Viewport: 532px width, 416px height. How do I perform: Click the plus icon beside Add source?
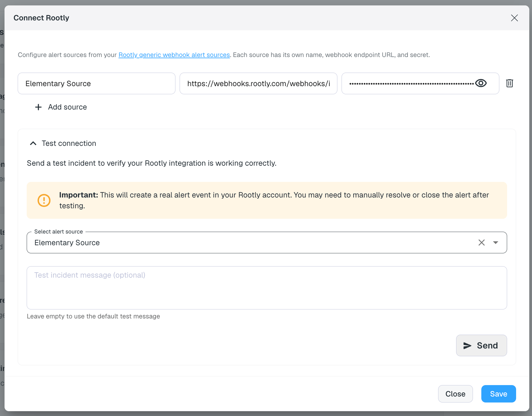(38, 107)
